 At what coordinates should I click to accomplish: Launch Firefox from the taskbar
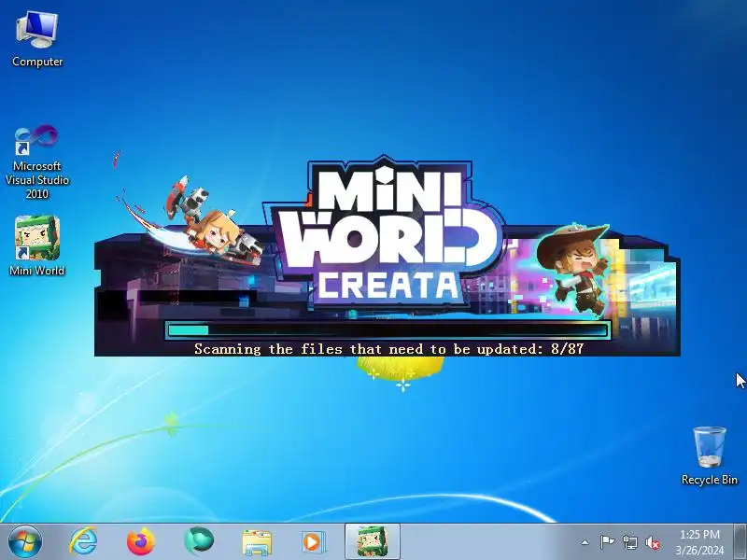141,542
